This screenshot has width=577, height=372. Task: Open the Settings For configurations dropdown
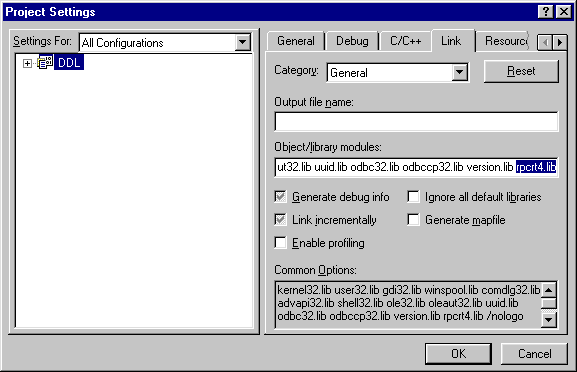[x=243, y=42]
